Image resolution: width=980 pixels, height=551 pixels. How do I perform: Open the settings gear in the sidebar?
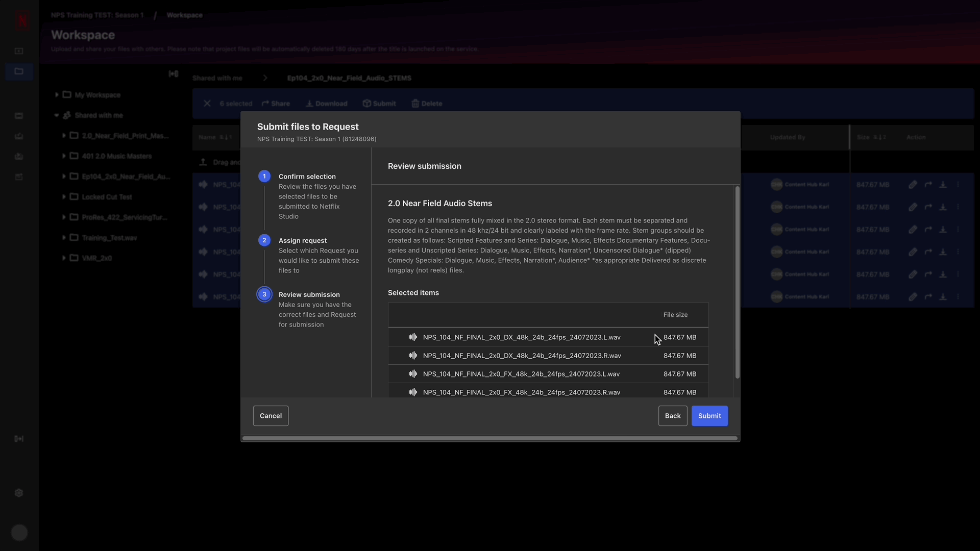coord(19,493)
